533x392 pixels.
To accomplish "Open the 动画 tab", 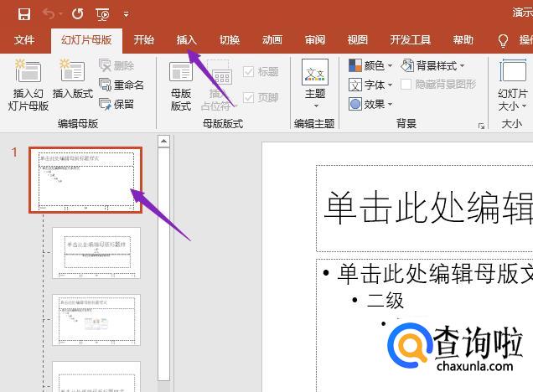I will pyautogui.click(x=272, y=40).
